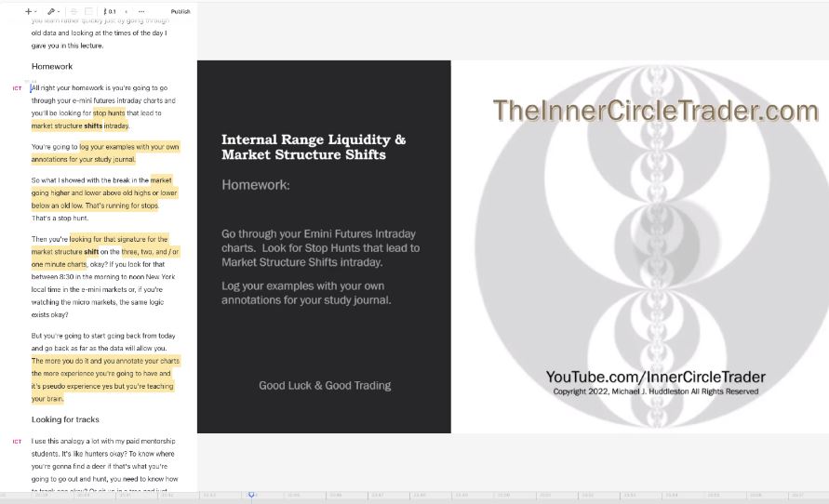Click the transcript line 'exists okay?'
The height and width of the screenshot is (504, 829).
[x=49, y=315]
